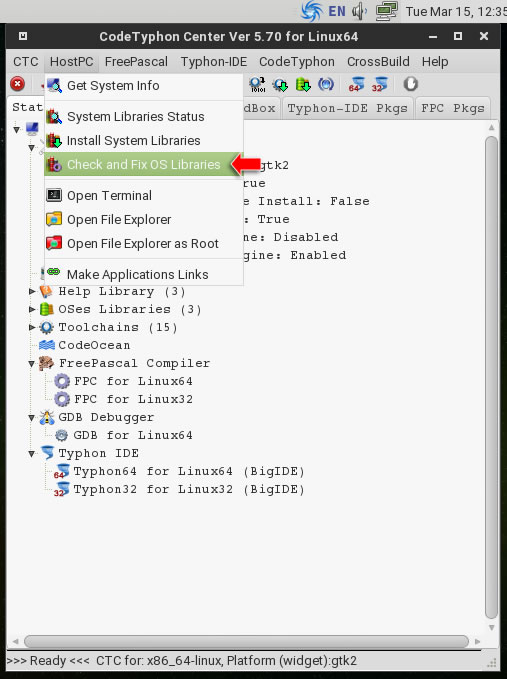
Task: Expand the Toolchains (15) tree node
Action: click(x=32, y=327)
